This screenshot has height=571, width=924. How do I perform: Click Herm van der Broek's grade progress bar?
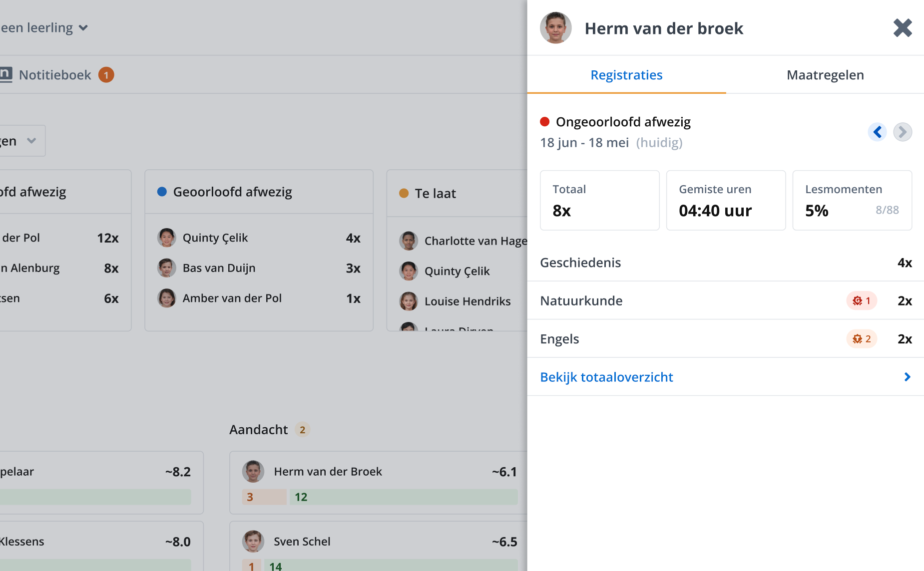(380, 497)
